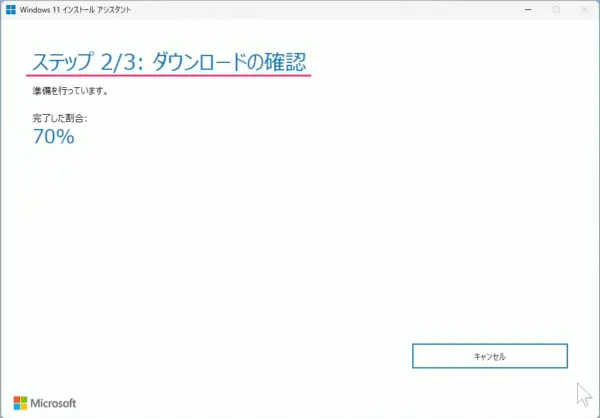Click the text 準備を行っています。
This screenshot has height=418, width=600.
[70, 91]
